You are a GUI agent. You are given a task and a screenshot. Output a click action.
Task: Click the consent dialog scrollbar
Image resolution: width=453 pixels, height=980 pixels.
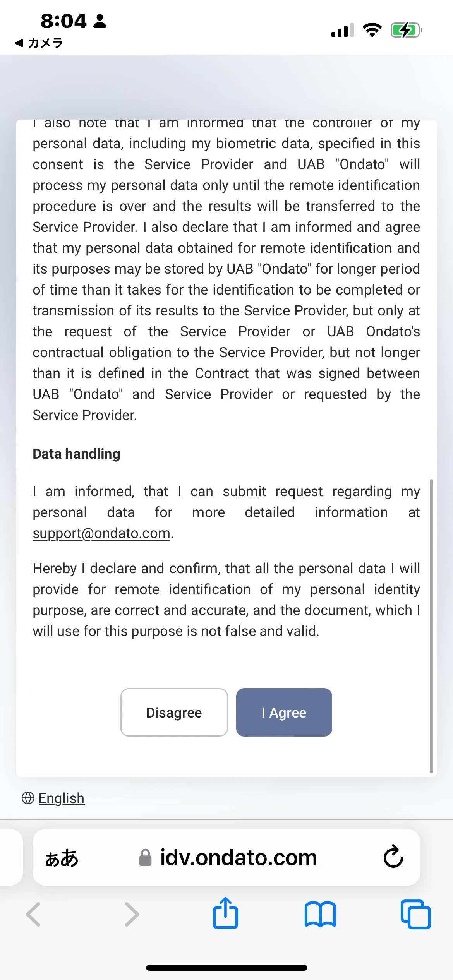tap(431, 626)
